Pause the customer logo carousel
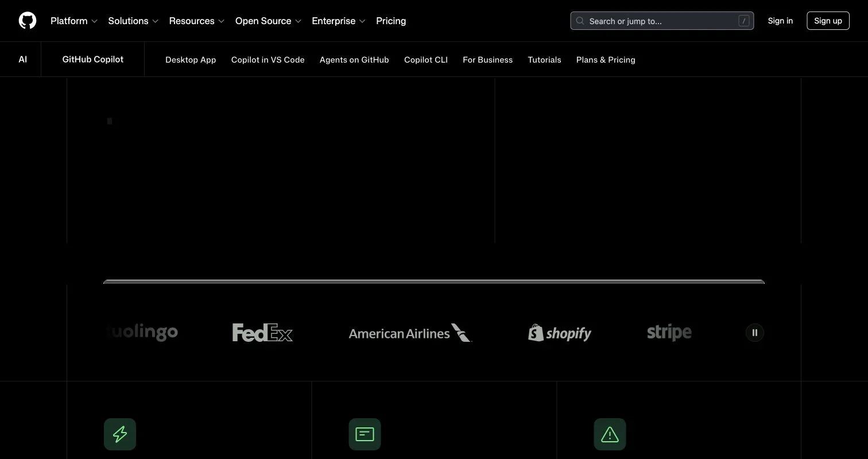Image resolution: width=868 pixels, height=459 pixels. pos(755,333)
